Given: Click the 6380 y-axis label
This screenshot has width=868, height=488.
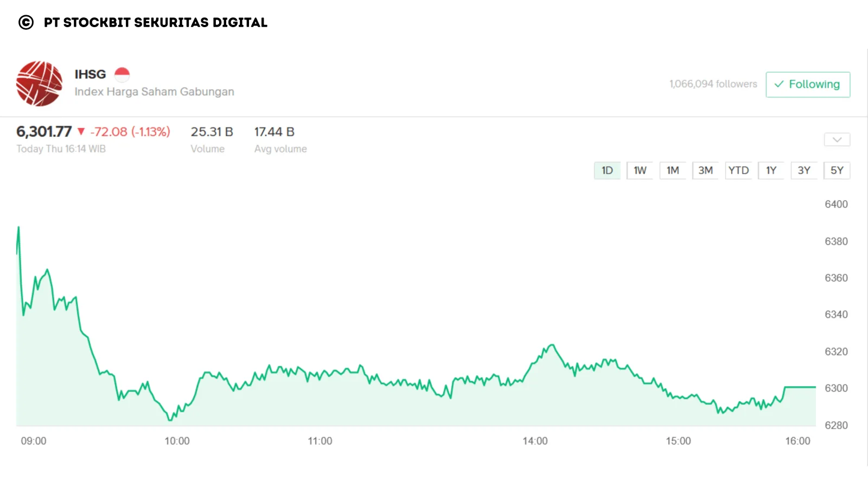Looking at the screenshot, I should [836, 241].
